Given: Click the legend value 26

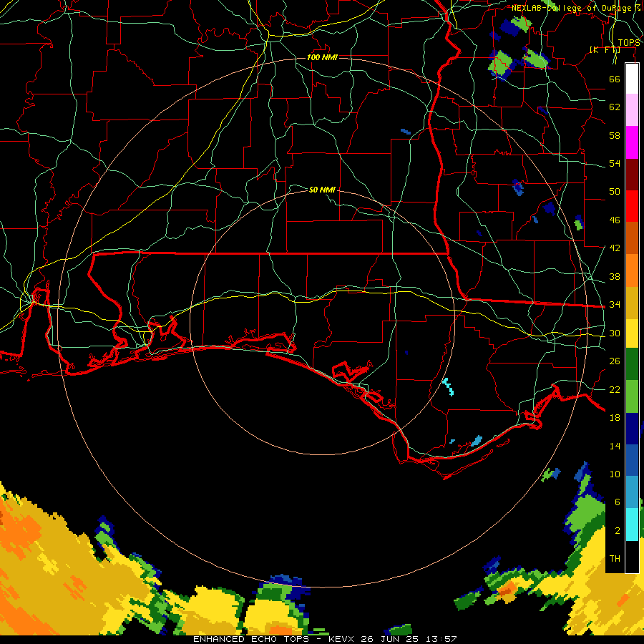Looking at the screenshot, I should click(x=615, y=361).
